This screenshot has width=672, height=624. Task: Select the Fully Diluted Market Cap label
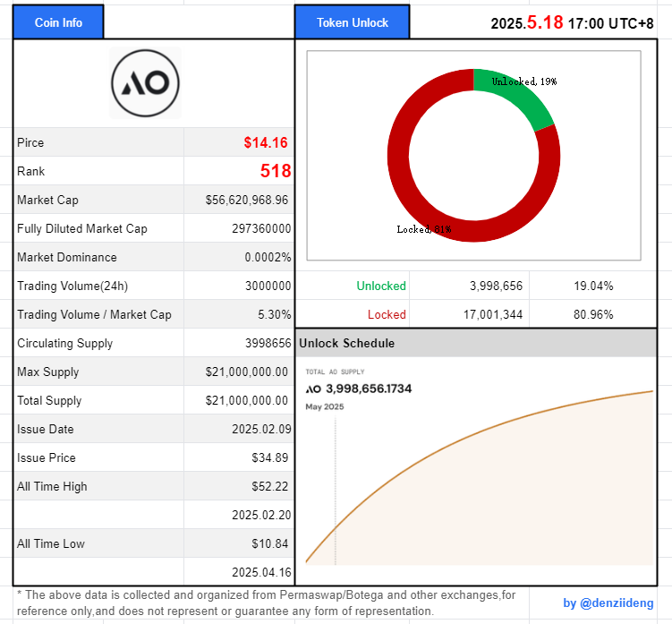point(81,228)
